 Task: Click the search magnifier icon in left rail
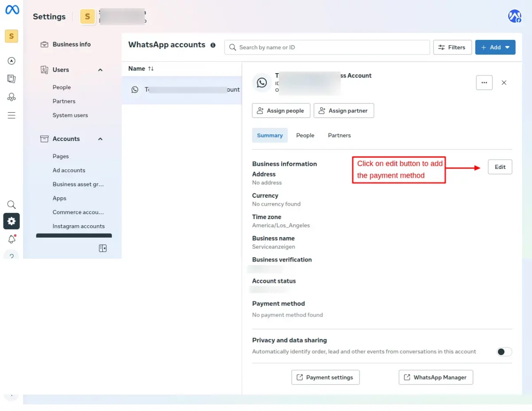12,205
